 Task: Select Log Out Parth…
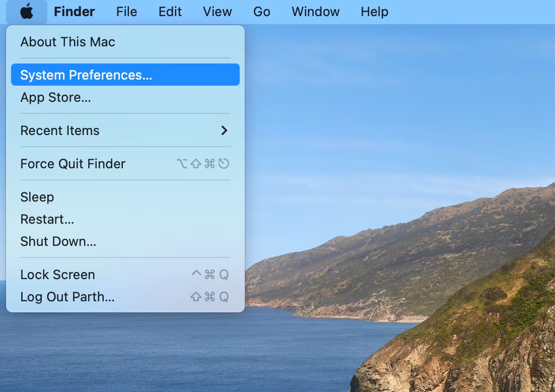click(125, 297)
